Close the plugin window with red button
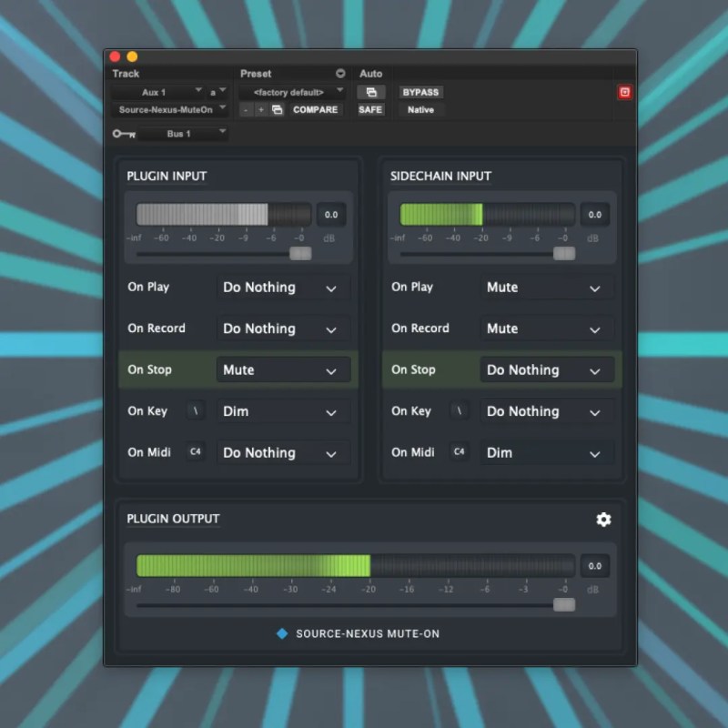 tap(115, 56)
